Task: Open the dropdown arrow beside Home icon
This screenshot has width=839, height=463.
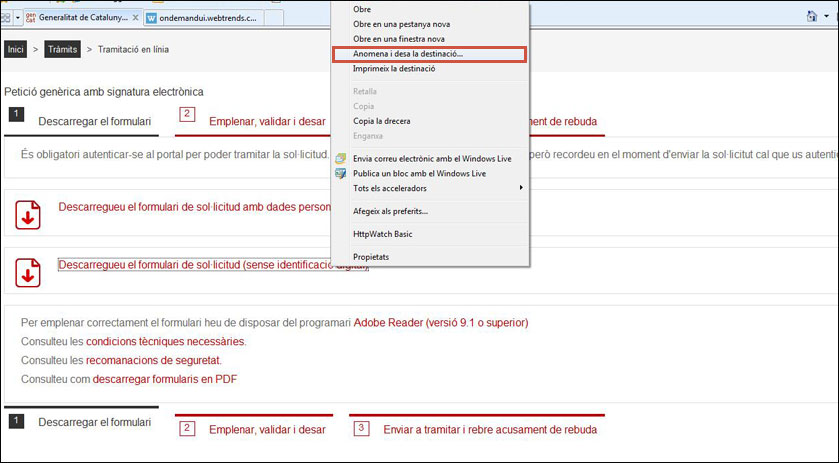Action: point(825,17)
